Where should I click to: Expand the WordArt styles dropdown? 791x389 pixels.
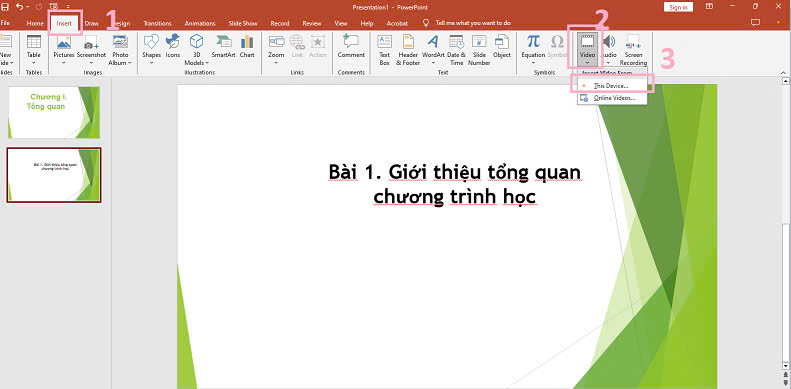pyautogui.click(x=433, y=63)
